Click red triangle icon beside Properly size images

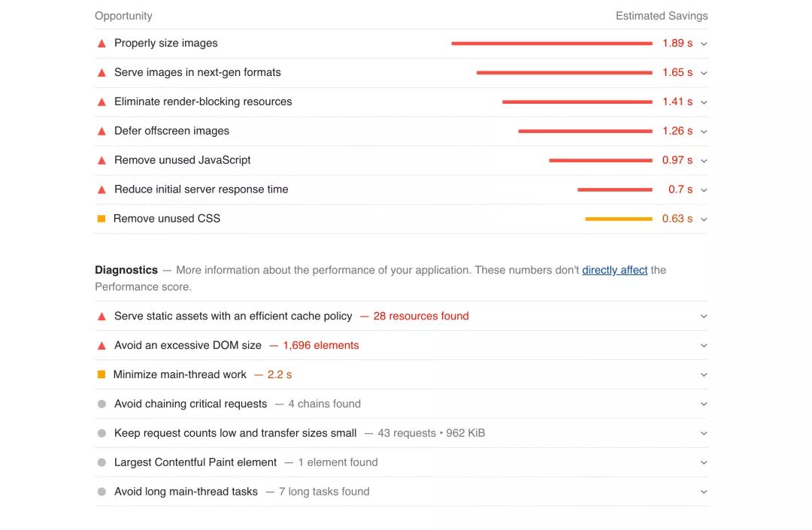pos(101,44)
